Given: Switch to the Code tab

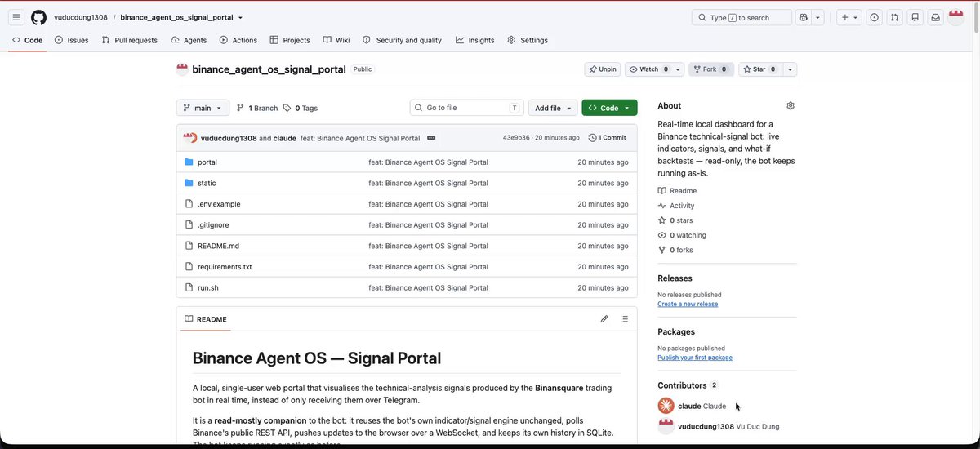Looking at the screenshot, I should click(27, 40).
